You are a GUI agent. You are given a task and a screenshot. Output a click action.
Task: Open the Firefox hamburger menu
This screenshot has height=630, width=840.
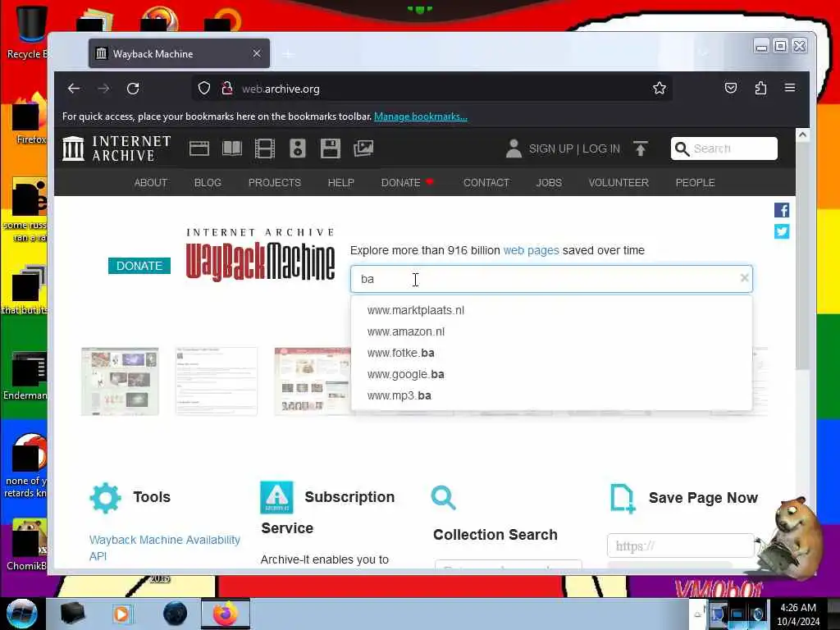[790, 88]
